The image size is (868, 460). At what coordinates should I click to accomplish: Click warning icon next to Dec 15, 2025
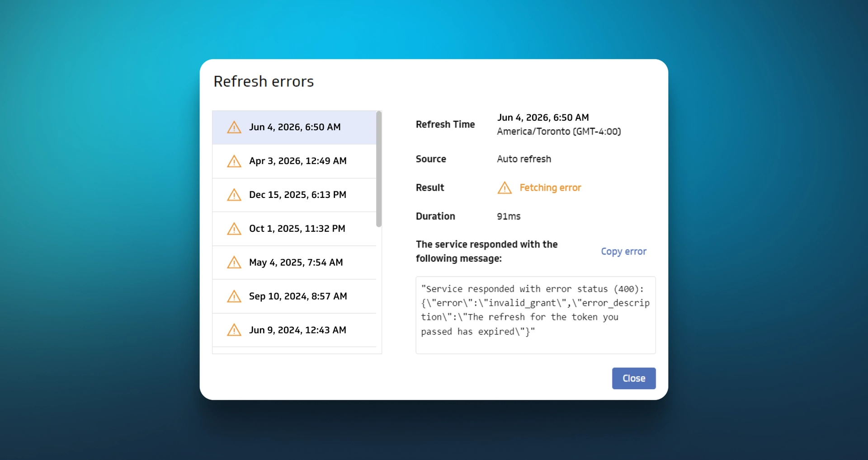click(234, 195)
